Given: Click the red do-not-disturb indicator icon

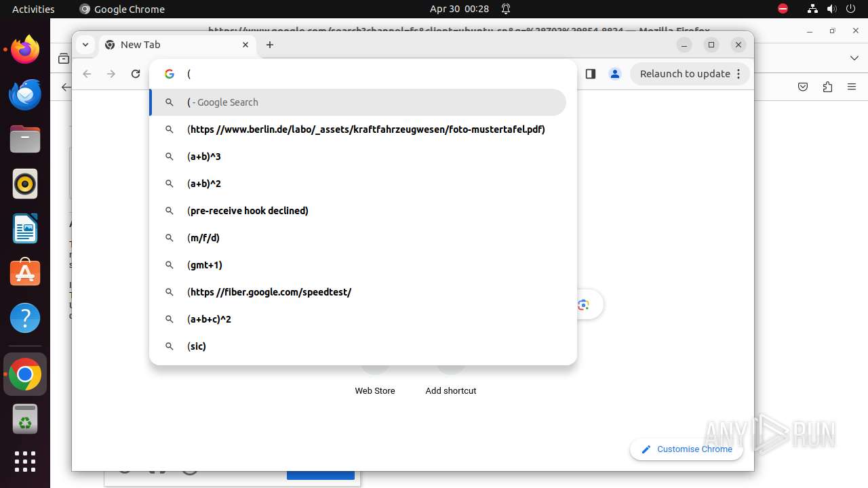Looking at the screenshot, I should pyautogui.click(x=783, y=9).
